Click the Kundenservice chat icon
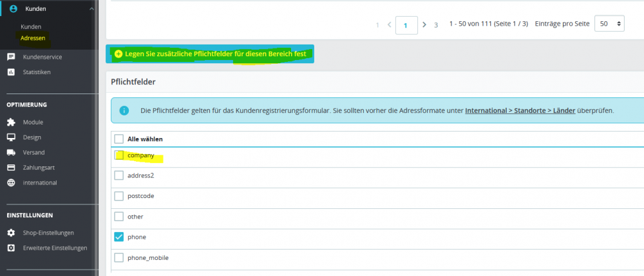 11,57
